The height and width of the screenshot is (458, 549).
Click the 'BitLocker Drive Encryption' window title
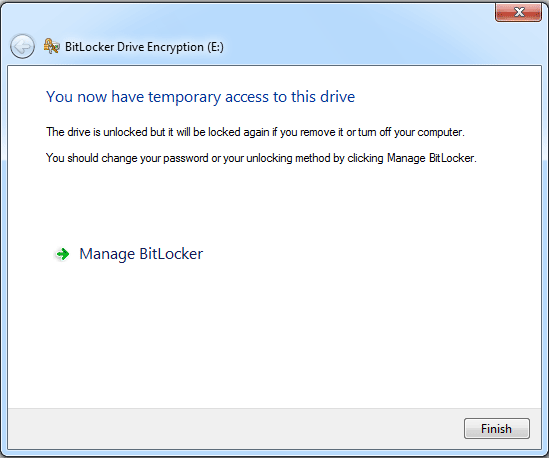point(134,47)
